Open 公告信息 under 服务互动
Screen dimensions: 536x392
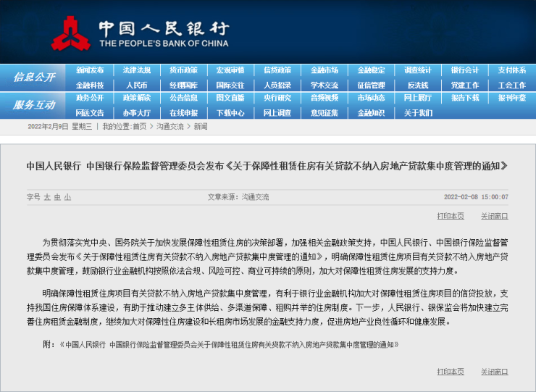coord(183,98)
